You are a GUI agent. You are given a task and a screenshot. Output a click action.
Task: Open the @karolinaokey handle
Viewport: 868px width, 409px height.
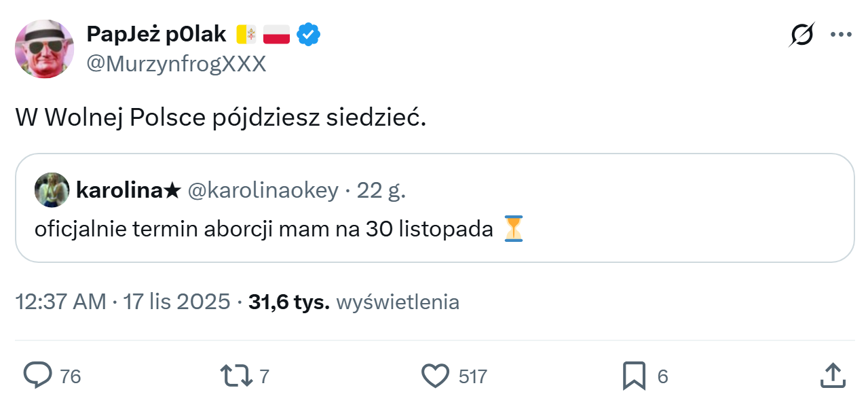[262, 191]
